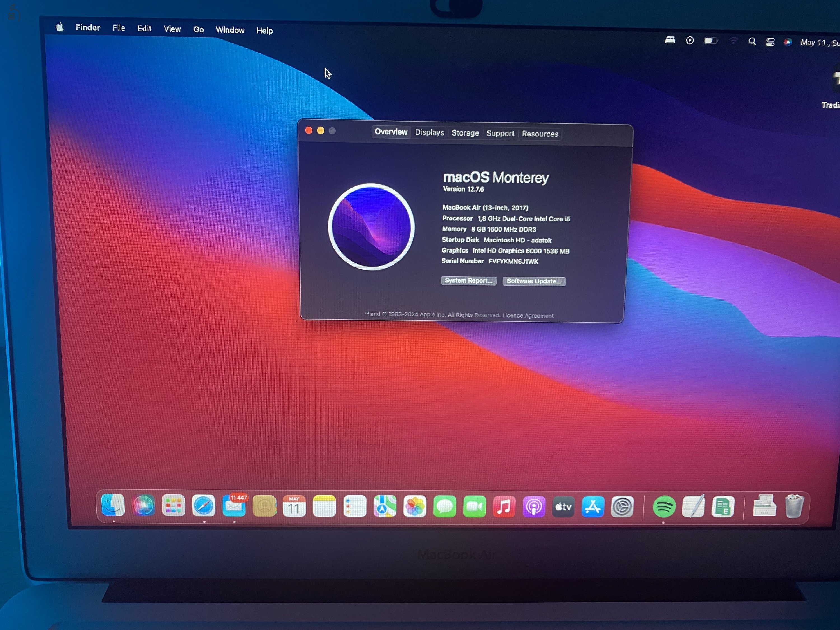The image size is (840, 630).
Task: Switch to the Support tab
Action: point(501,133)
